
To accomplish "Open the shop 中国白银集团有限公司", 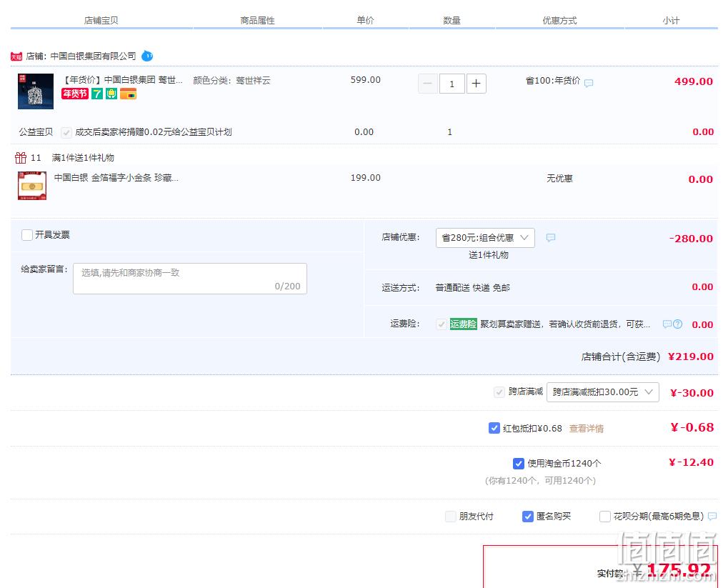I will pyautogui.click(x=93, y=56).
